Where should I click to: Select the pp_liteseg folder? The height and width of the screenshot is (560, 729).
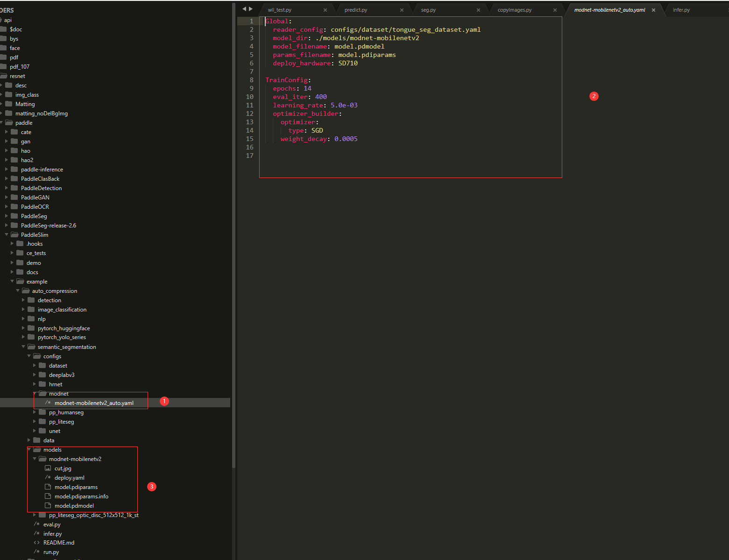click(61, 422)
